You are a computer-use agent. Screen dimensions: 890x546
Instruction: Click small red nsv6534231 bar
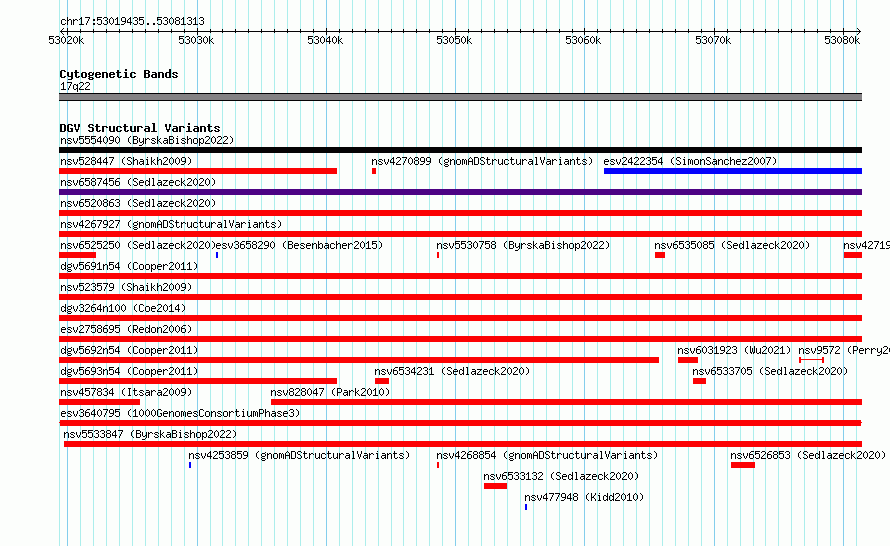[382, 381]
